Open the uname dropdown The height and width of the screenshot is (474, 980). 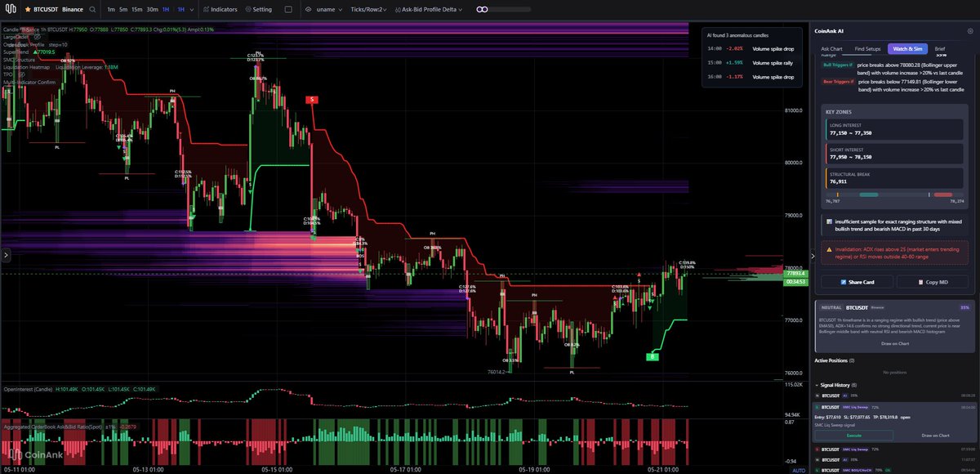coord(329,9)
